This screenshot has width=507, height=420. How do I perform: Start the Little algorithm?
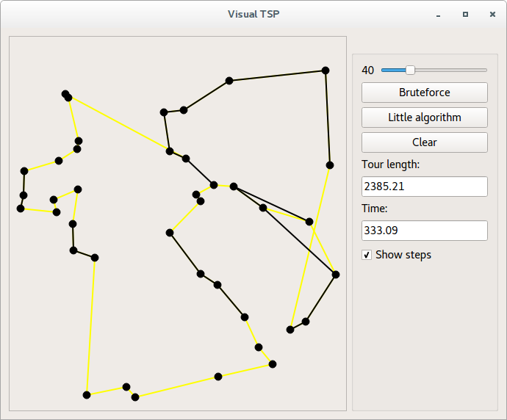424,117
